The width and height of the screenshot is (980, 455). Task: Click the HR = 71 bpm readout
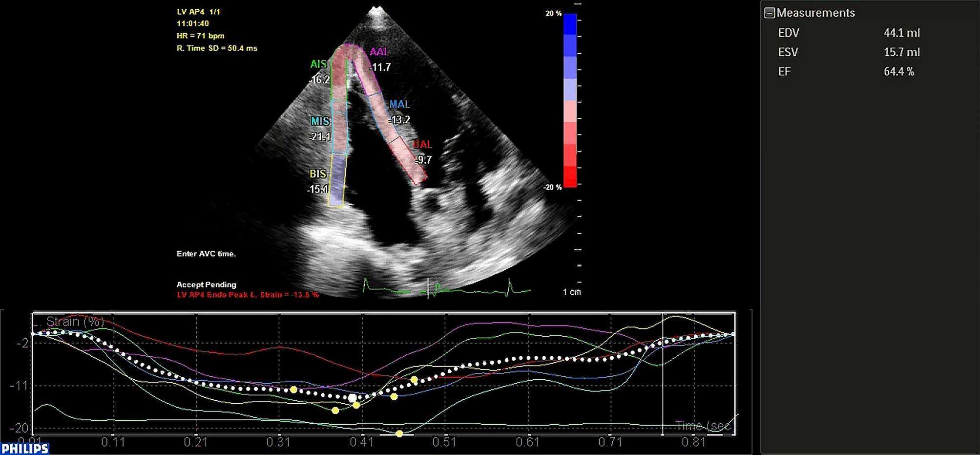coord(200,36)
